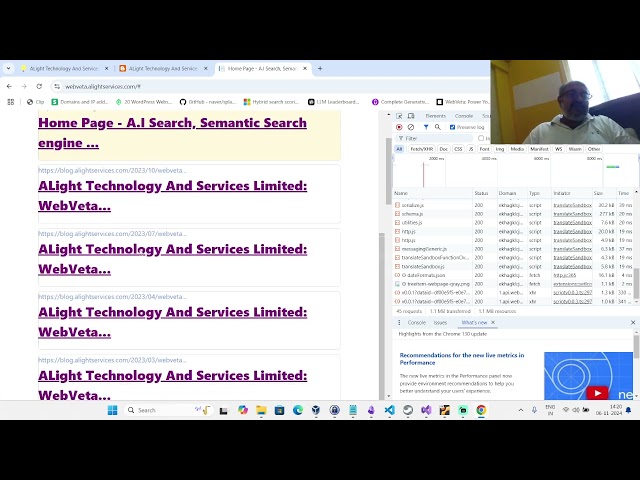640x480 pixels.
Task: Sort network requests by Name column
Action: click(x=433, y=193)
